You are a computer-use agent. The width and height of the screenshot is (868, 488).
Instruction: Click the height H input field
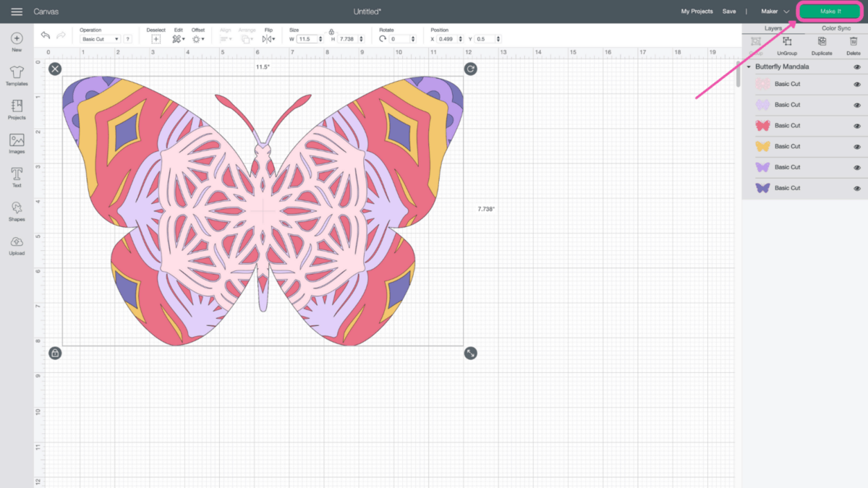(348, 39)
